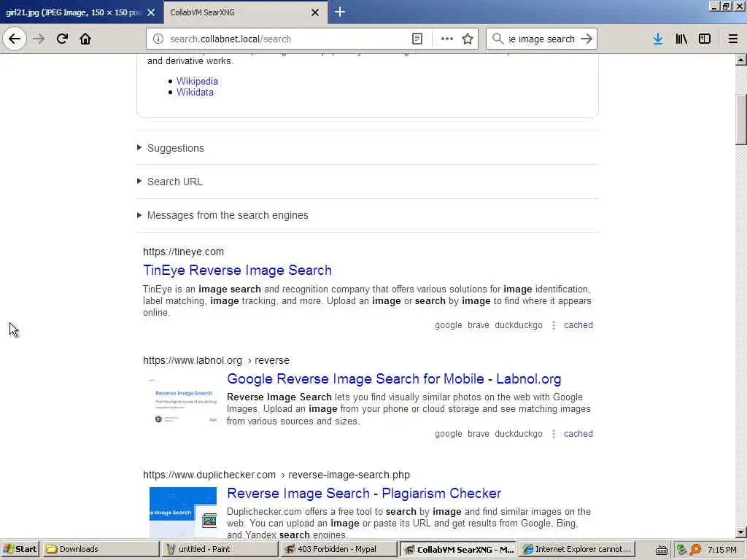
Task: Click the orange magnifier tray icon
Action: click(695, 550)
